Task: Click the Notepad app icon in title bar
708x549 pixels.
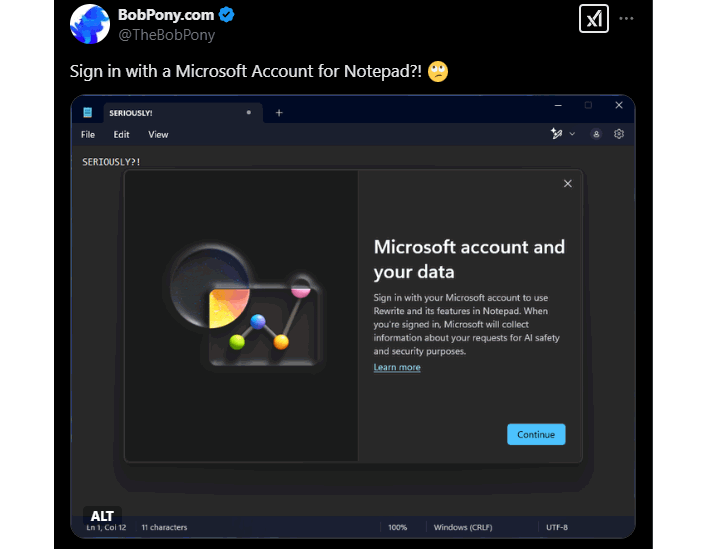Action: (x=88, y=113)
